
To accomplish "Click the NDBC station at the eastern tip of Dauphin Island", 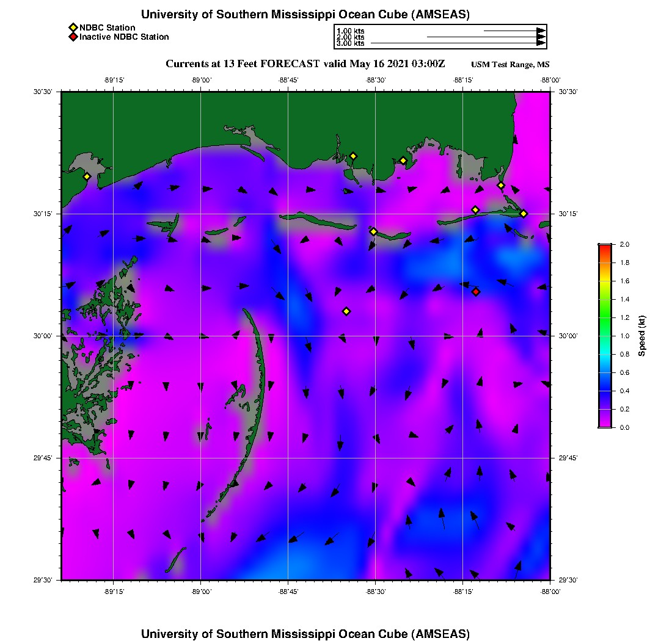I will (524, 214).
